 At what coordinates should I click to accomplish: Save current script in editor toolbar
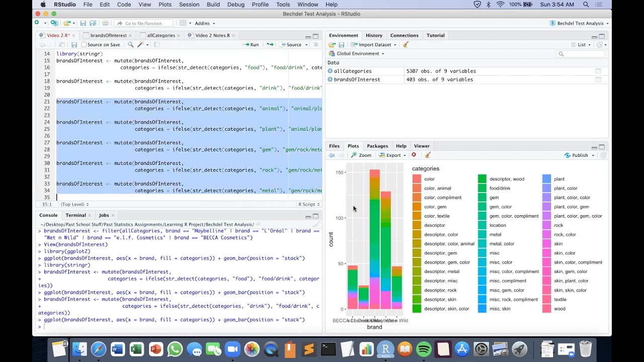74,45
